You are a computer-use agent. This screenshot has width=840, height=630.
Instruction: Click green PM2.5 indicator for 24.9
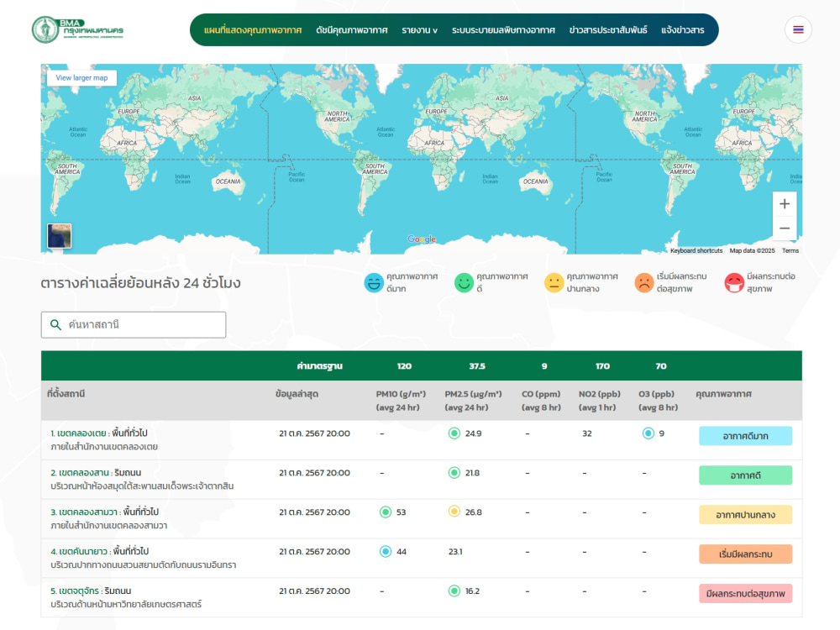pyautogui.click(x=454, y=433)
